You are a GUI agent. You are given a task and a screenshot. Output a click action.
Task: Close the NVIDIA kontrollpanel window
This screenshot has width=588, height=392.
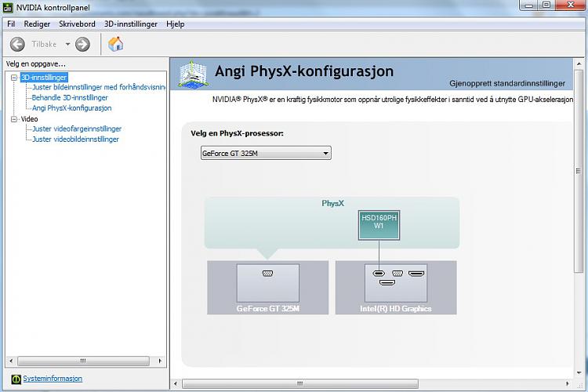click(x=571, y=5)
